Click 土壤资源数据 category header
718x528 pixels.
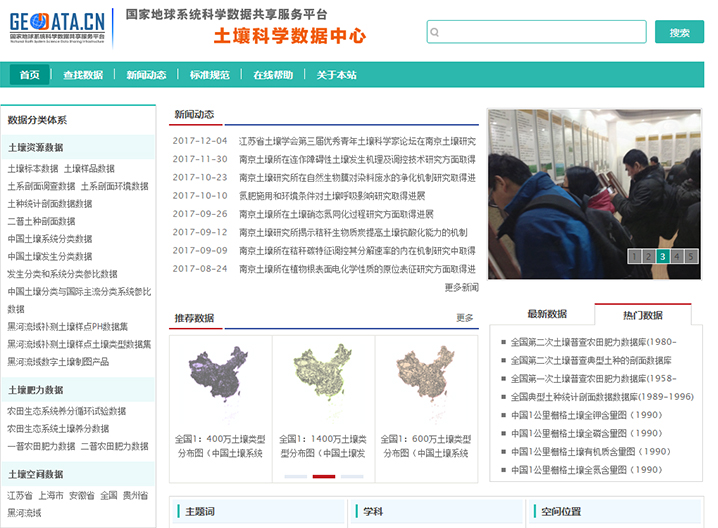click(78, 147)
